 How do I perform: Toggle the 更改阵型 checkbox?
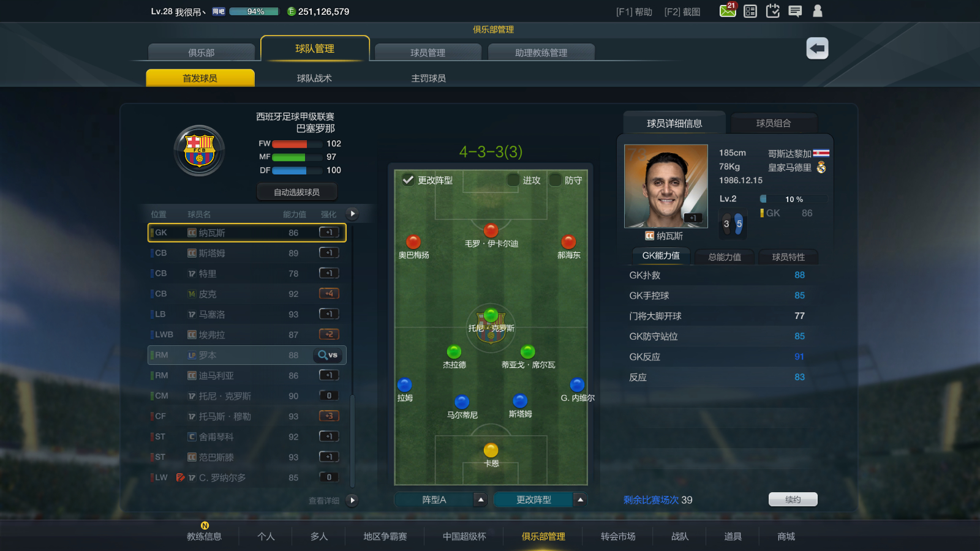point(408,180)
